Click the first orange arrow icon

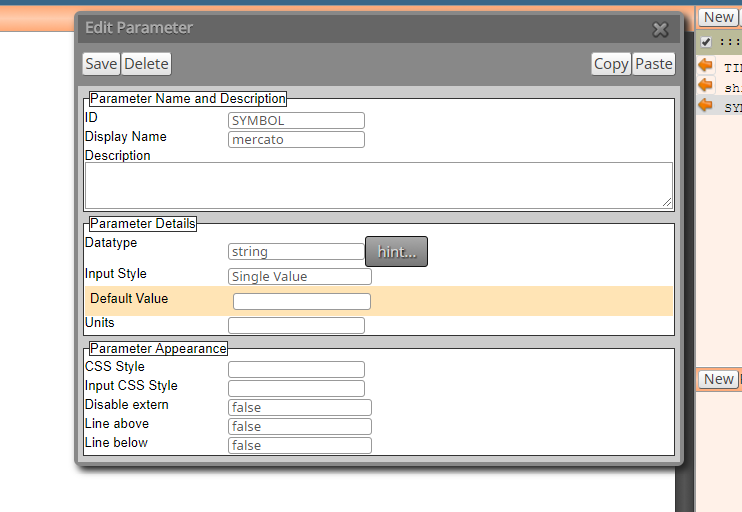[x=706, y=65]
